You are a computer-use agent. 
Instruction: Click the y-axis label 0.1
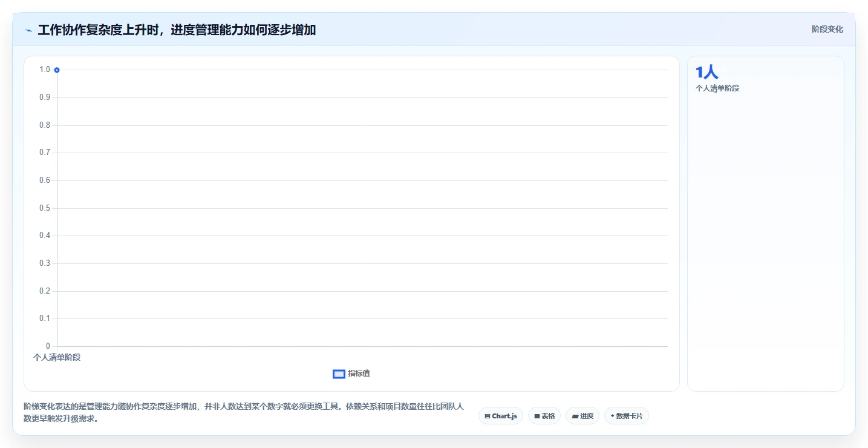(x=45, y=318)
